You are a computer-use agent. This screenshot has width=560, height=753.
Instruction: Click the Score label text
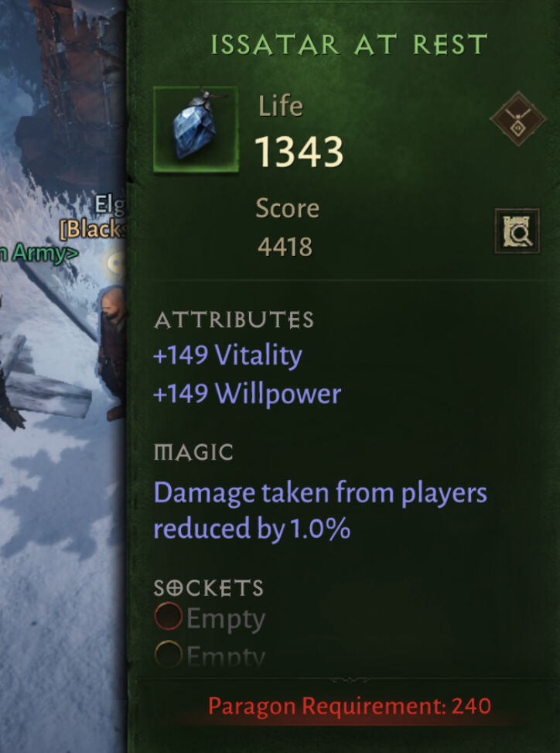[288, 209]
